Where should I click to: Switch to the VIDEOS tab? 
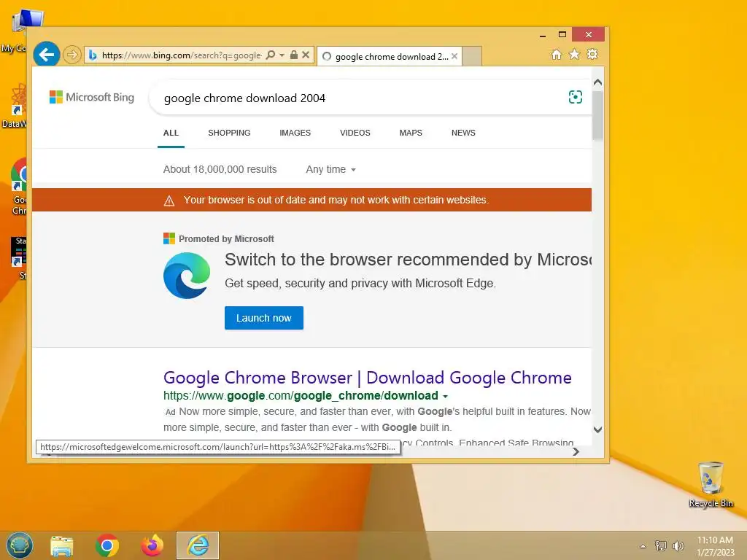pos(355,133)
